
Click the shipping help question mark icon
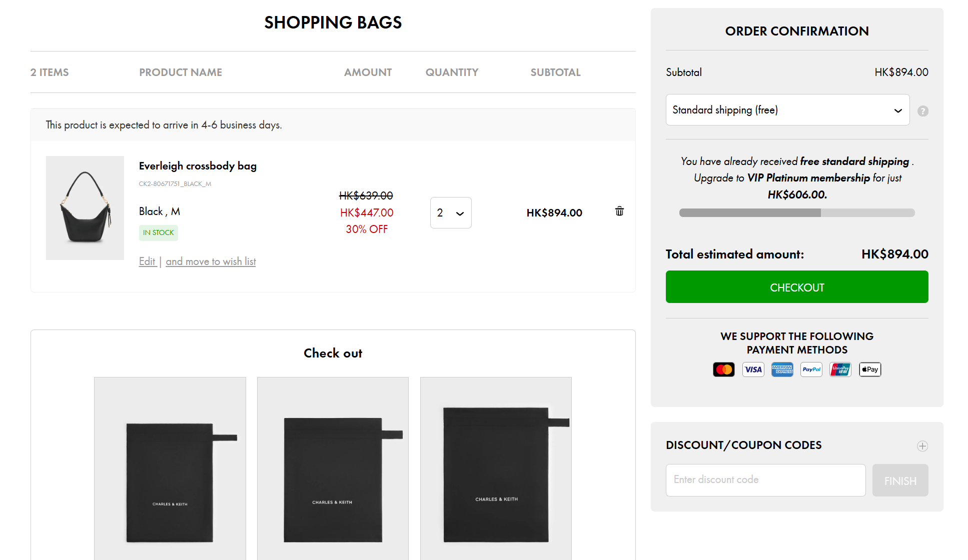[923, 110]
